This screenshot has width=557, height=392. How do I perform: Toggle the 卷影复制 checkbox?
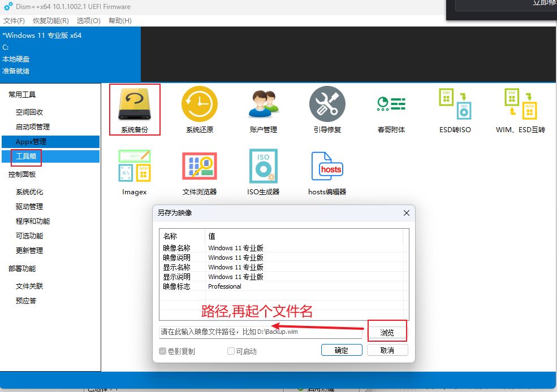163,351
